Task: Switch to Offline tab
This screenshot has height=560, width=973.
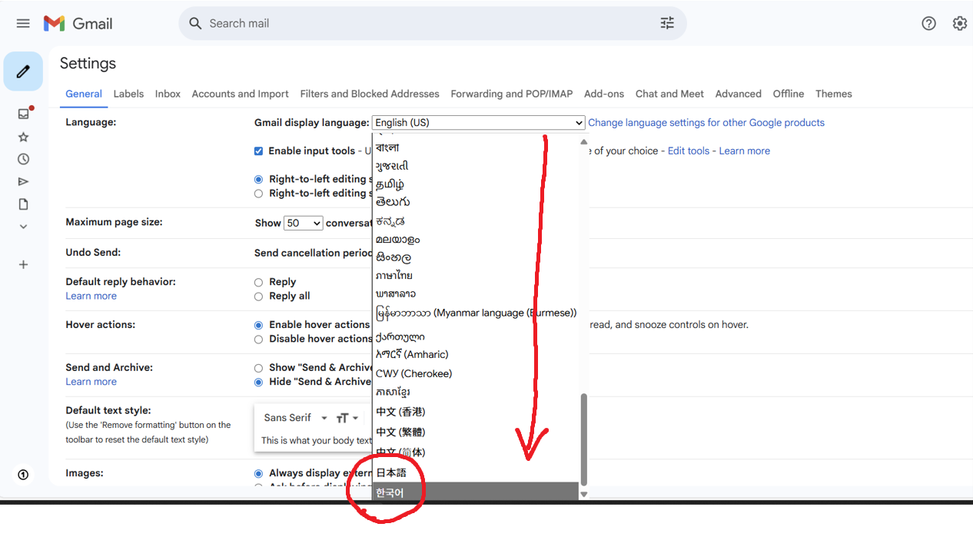Action: tap(789, 94)
